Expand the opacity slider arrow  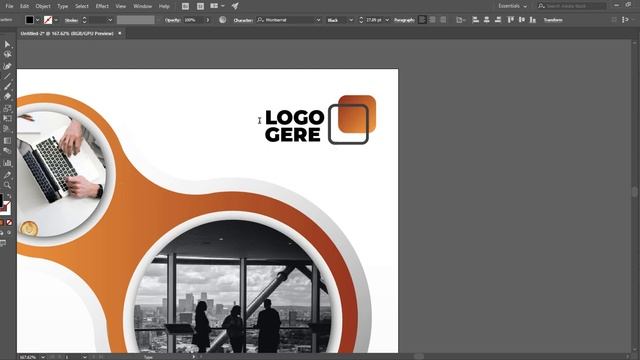tap(207, 20)
